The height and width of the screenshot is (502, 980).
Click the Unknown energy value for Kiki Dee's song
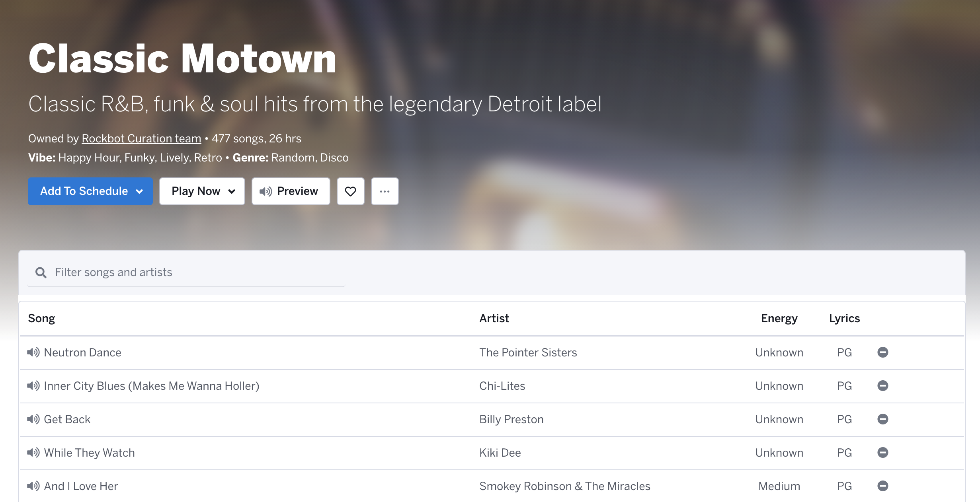(x=779, y=453)
